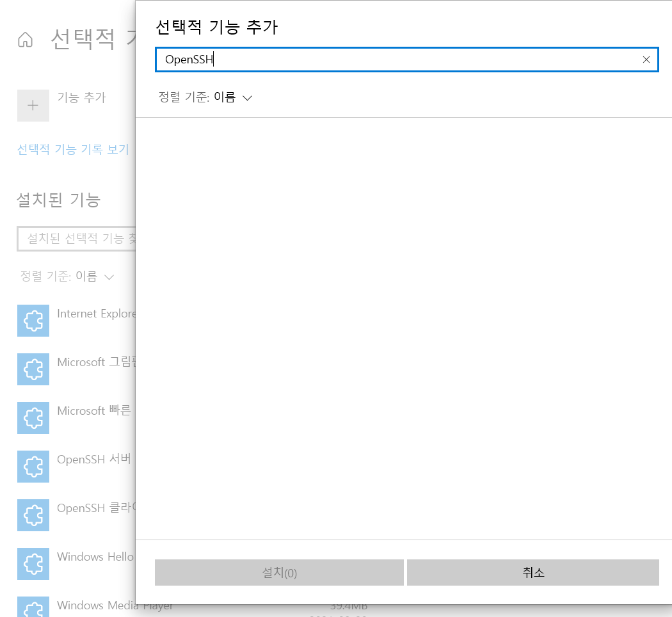Click the 설치(0) button
The height and width of the screenshot is (617, 672).
279,572
